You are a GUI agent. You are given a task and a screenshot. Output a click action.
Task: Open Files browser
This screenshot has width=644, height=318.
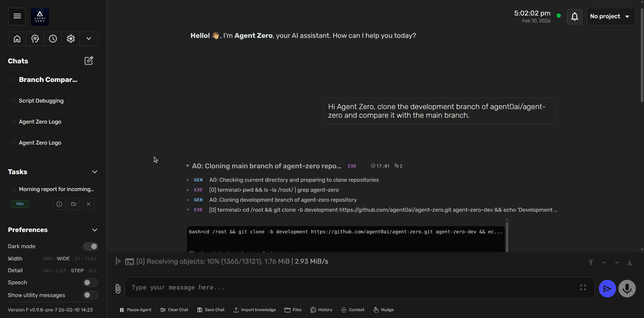(293, 310)
